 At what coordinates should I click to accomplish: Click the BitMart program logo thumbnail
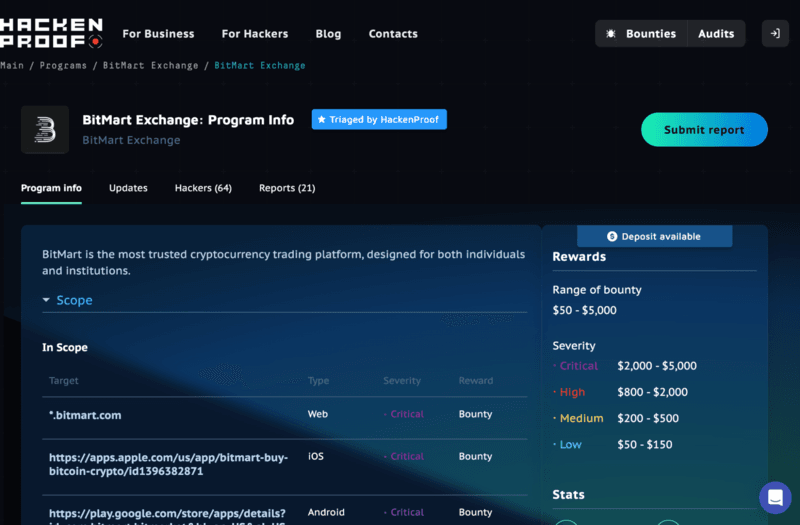(x=45, y=130)
